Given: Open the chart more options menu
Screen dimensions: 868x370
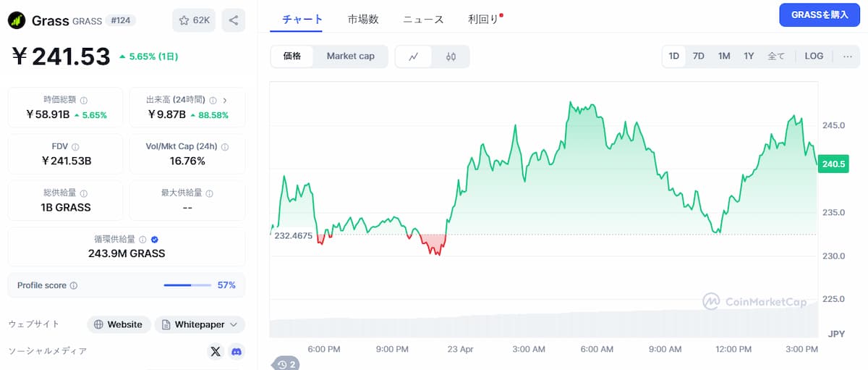Looking at the screenshot, I should tap(847, 56).
